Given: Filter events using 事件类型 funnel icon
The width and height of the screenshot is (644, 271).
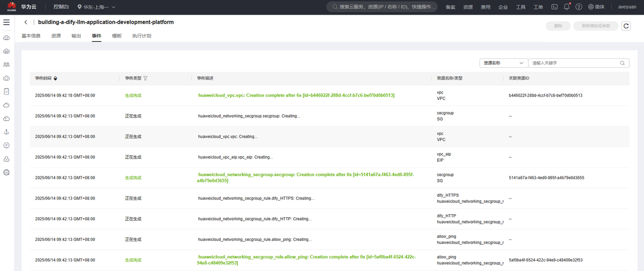Looking at the screenshot, I should coord(145,78).
